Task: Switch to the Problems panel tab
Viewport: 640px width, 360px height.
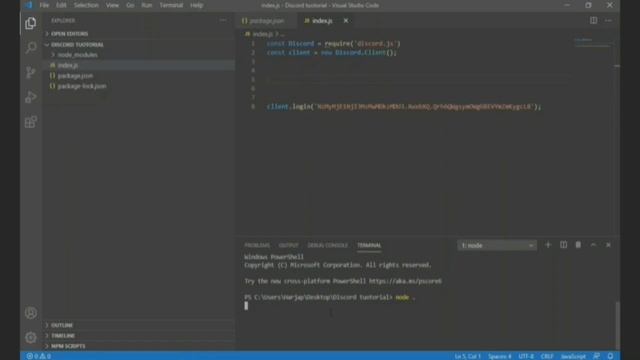Action: coord(257,245)
